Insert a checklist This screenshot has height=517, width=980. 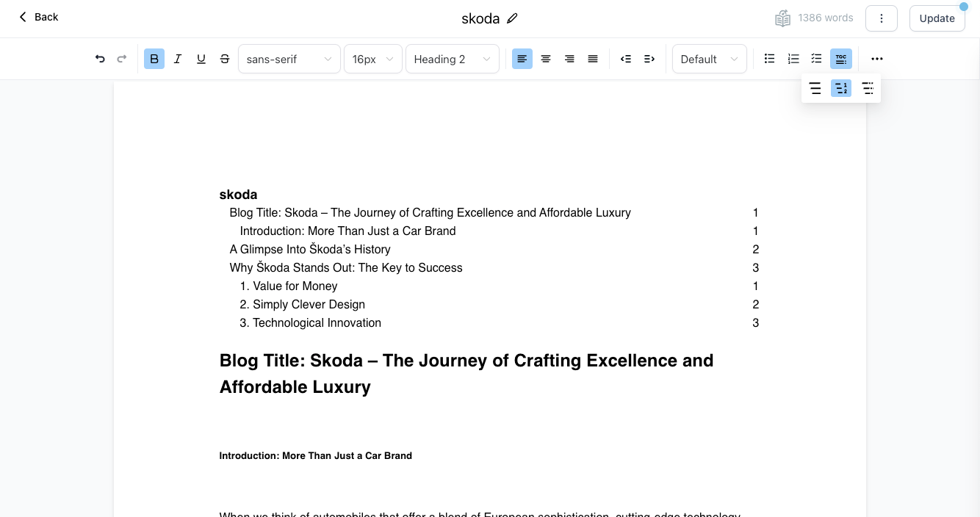[x=816, y=59]
